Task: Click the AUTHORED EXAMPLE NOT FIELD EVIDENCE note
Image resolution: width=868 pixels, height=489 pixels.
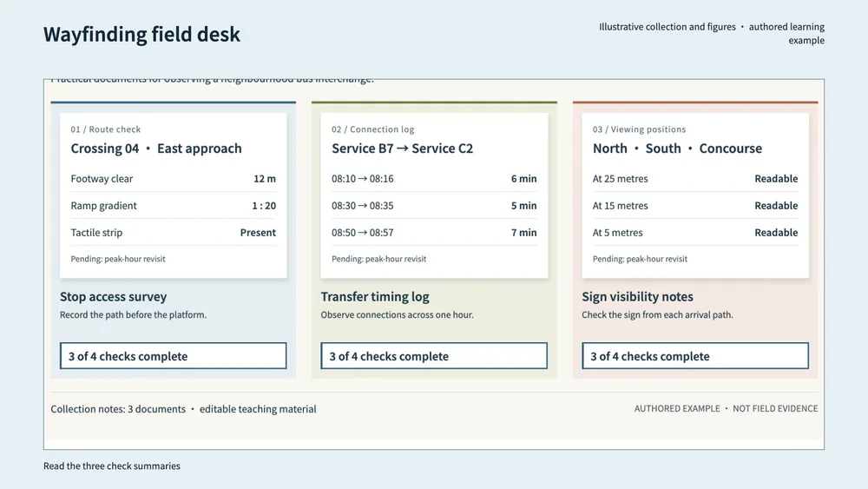Action: (726, 408)
